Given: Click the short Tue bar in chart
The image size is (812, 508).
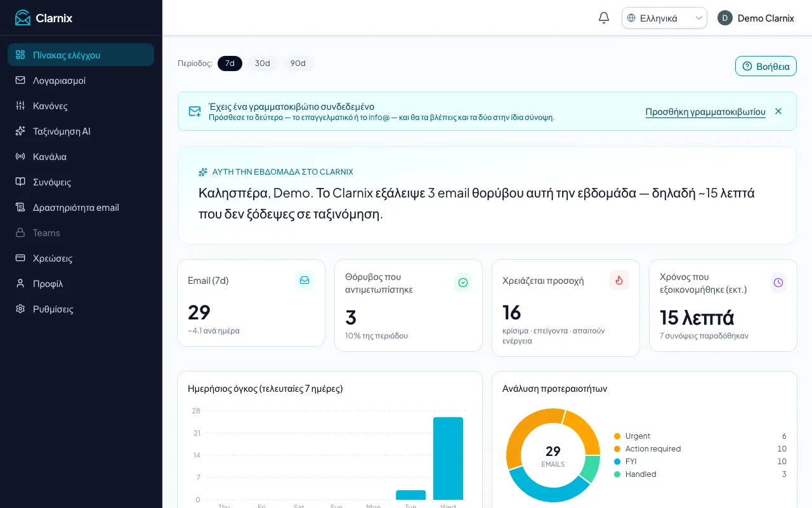Looking at the screenshot, I should pos(410,495).
